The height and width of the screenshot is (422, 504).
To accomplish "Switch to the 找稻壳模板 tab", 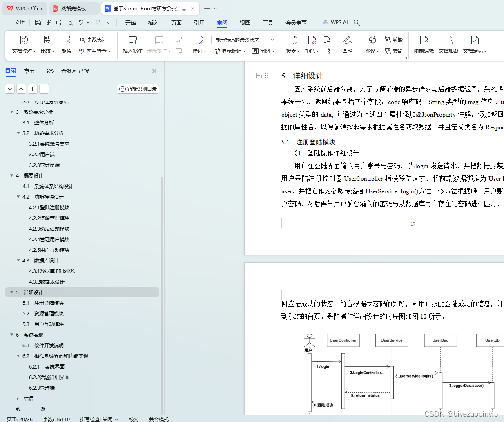I will (74, 8).
